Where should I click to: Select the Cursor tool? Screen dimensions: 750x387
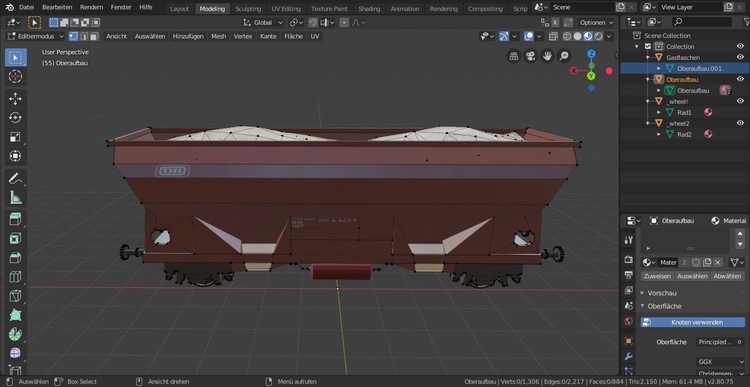16,77
